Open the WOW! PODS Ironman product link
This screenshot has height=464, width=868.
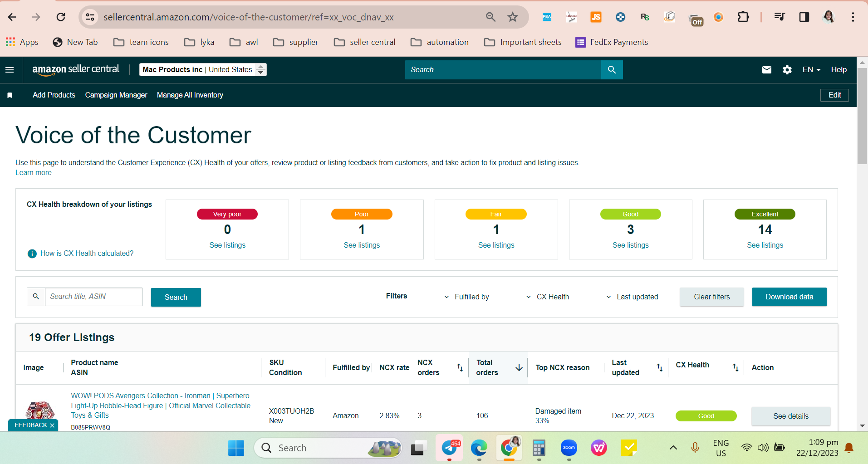pyautogui.click(x=161, y=405)
